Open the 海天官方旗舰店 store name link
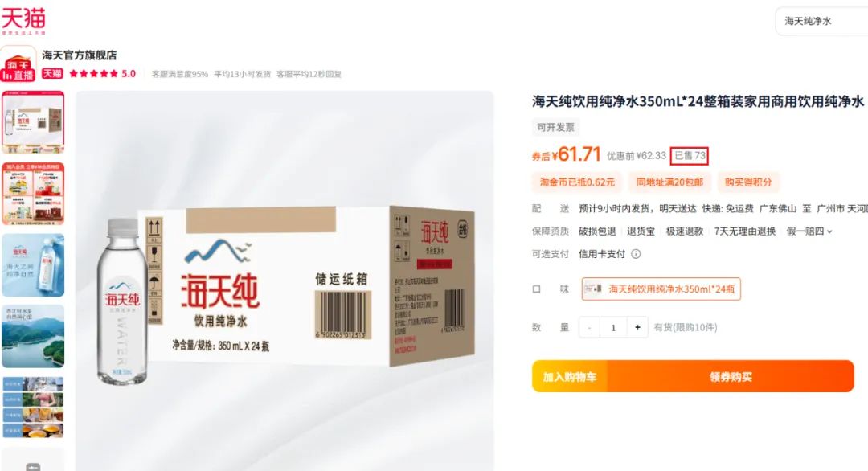Image resolution: width=868 pixels, height=471 pixels. pyautogui.click(x=79, y=55)
